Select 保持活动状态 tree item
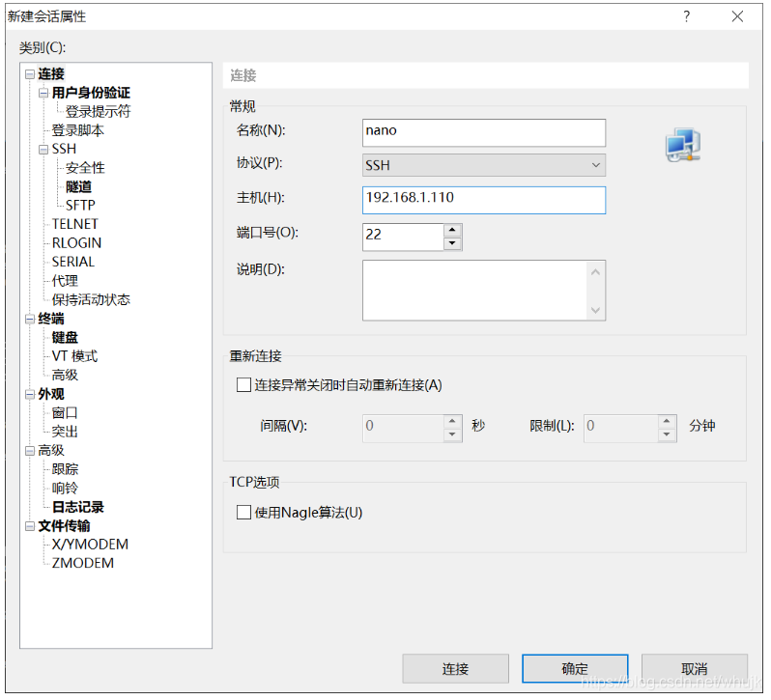The width and height of the screenshot is (771, 700). pos(91,300)
